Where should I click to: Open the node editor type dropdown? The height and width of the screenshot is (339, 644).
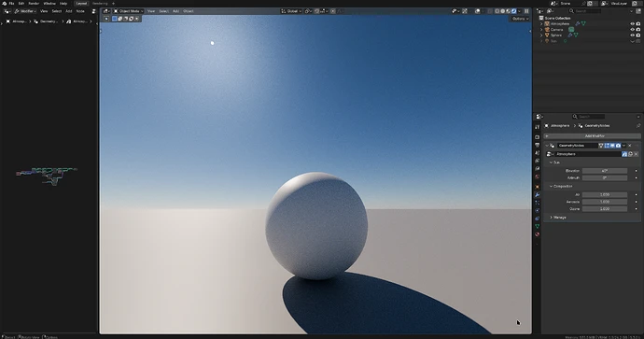coord(7,11)
